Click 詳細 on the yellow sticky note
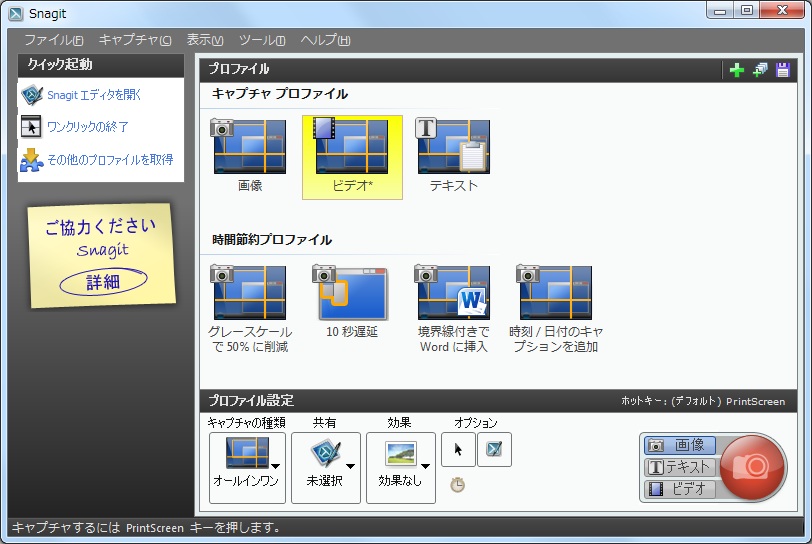 [x=103, y=282]
